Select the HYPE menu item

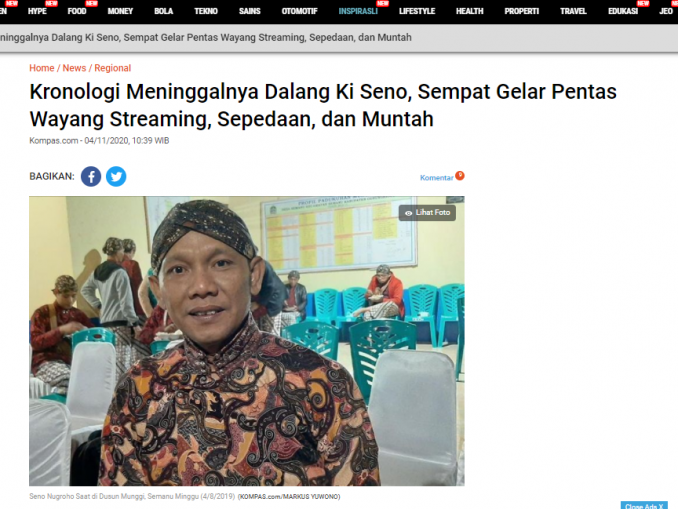[37, 11]
